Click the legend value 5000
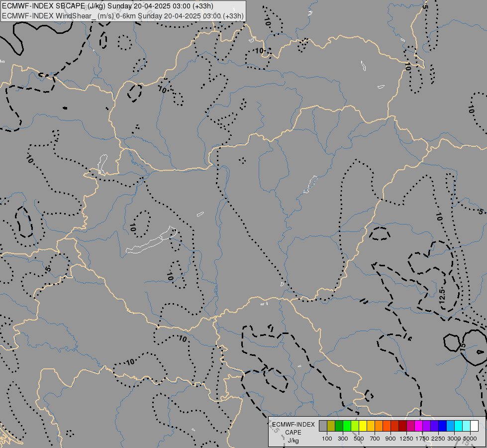487x448 pixels. click(470, 439)
